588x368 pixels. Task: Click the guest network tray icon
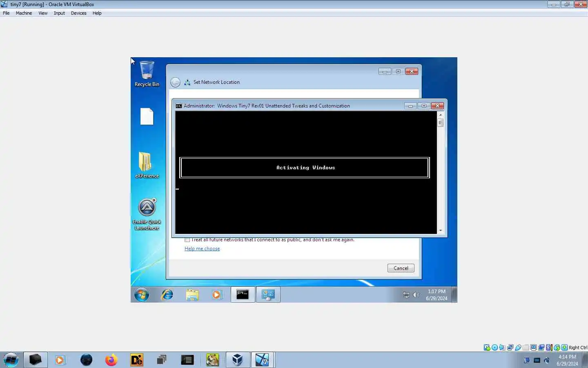pos(406,295)
